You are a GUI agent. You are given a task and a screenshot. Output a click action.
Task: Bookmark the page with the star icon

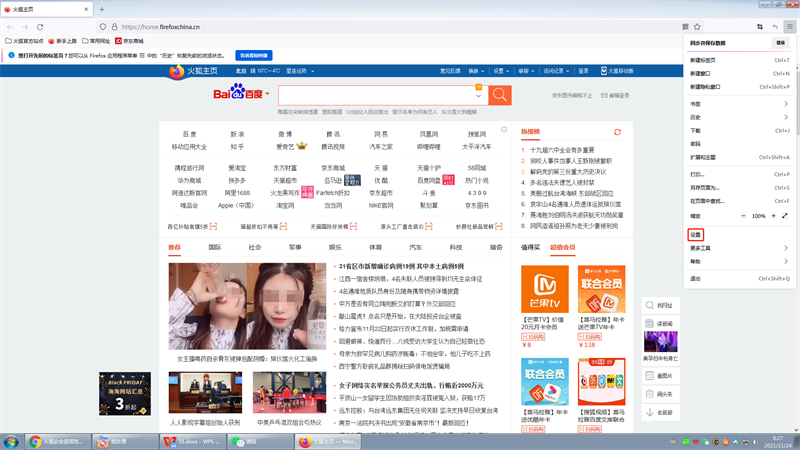(x=697, y=27)
